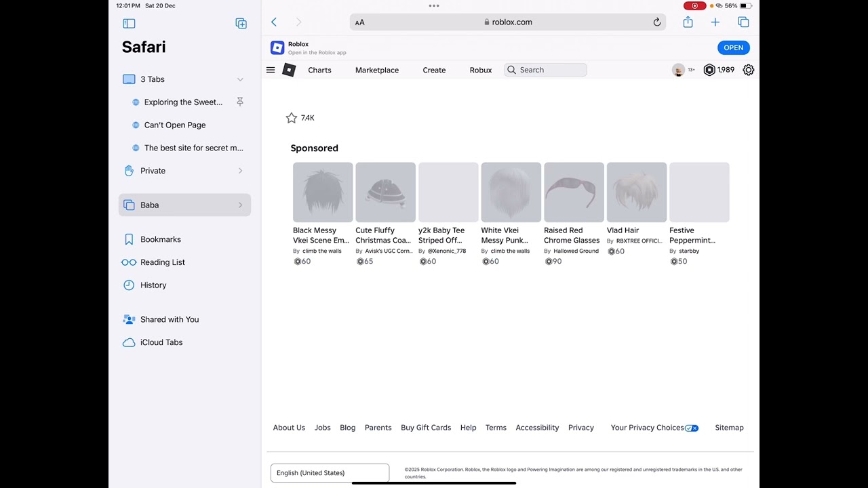Open the multitasking three-dots control

point(434,5)
